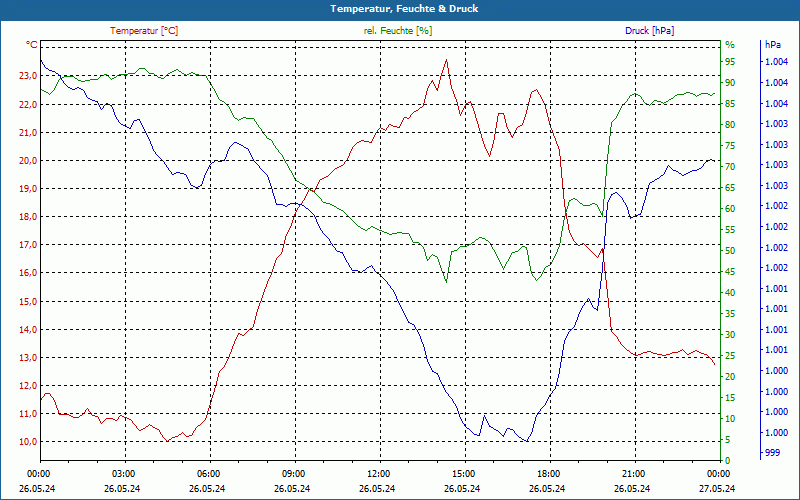Image resolution: width=800 pixels, height=500 pixels.
Task: Click green humidity axis value '35'
Action: (x=730, y=314)
